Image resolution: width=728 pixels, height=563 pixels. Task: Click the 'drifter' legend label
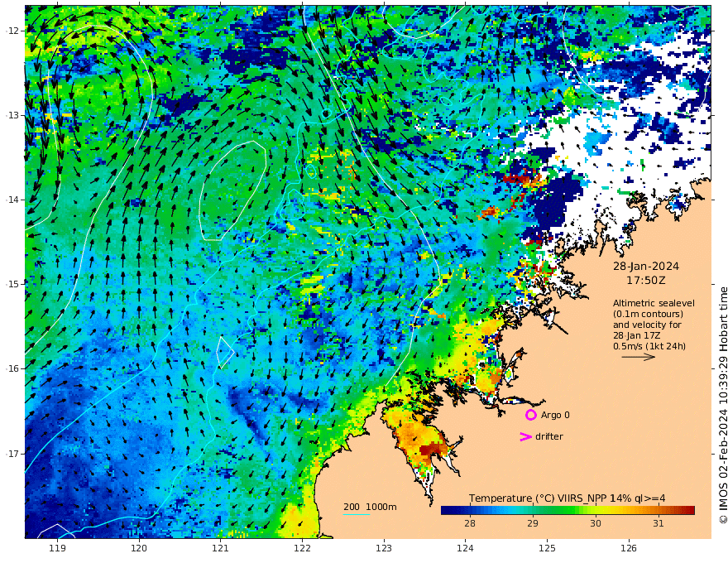[549, 436]
